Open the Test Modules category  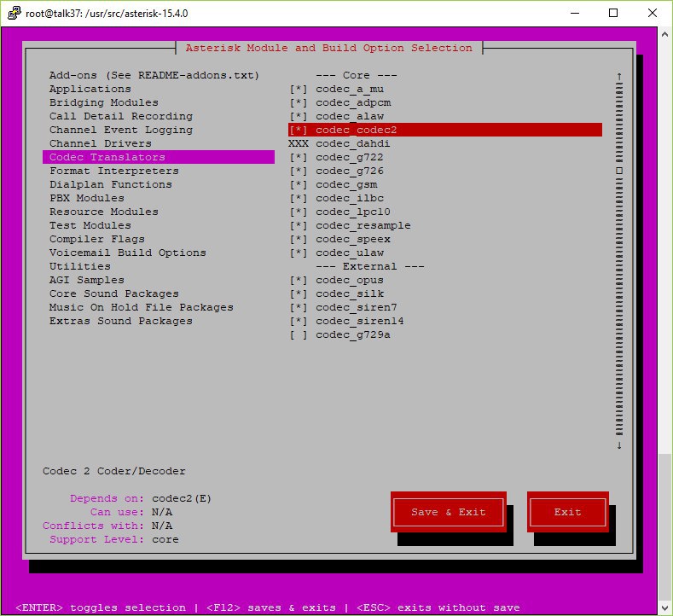pos(90,225)
